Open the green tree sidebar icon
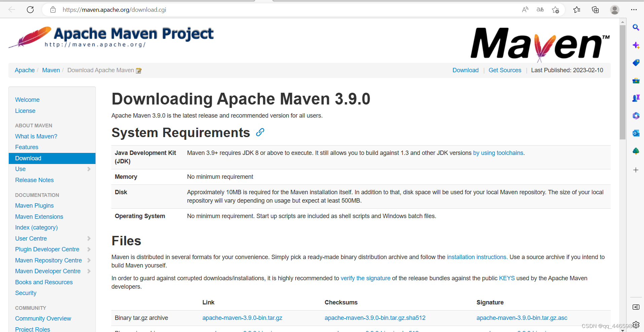 636,151
